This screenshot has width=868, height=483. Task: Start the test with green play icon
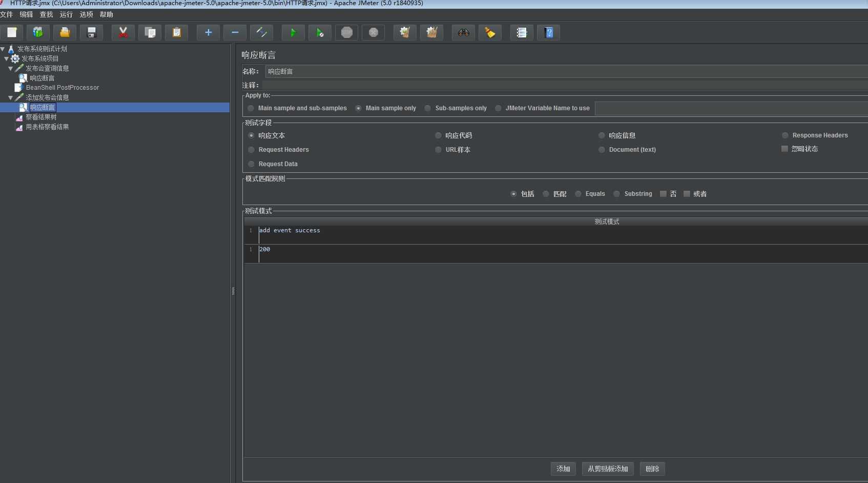pos(294,32)
